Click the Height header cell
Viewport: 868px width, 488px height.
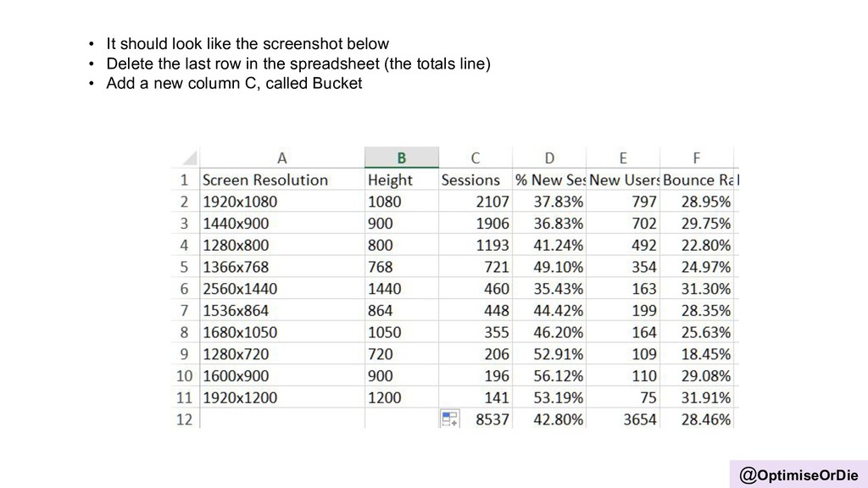pyautogui.click(x=401, y=180)
